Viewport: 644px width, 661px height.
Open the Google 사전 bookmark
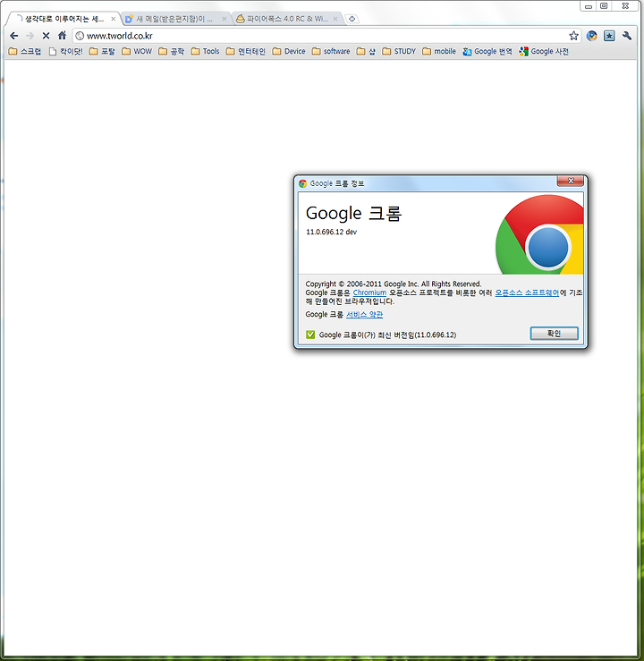click(x=544, y=51)
